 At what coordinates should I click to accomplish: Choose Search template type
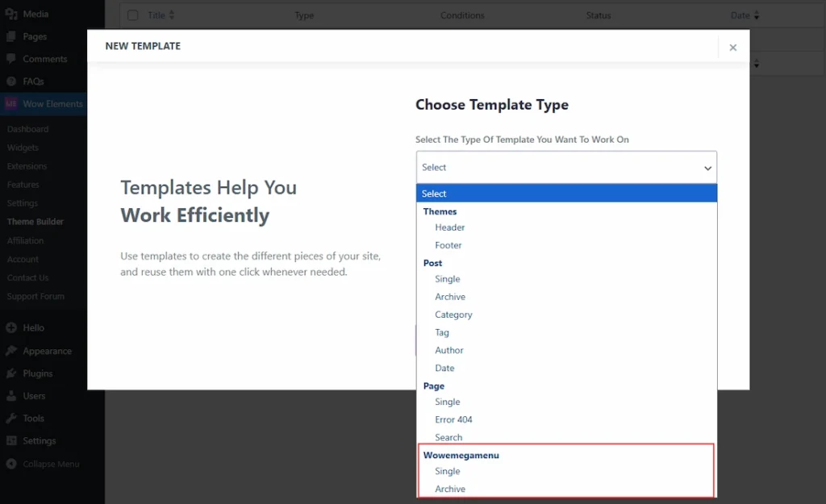(448, 438)
